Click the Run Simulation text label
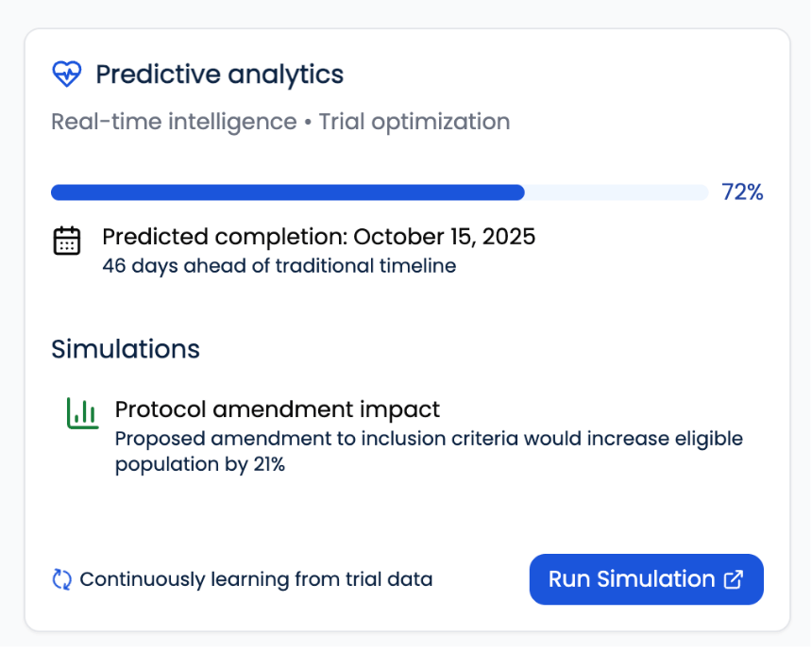Viewport: 812px width, 651px height. 632,579
